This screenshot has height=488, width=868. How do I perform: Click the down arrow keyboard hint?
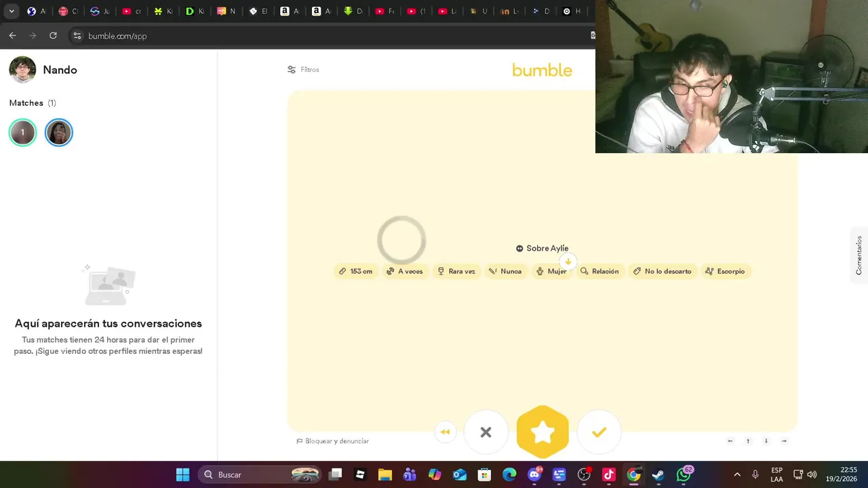(766, 441)
